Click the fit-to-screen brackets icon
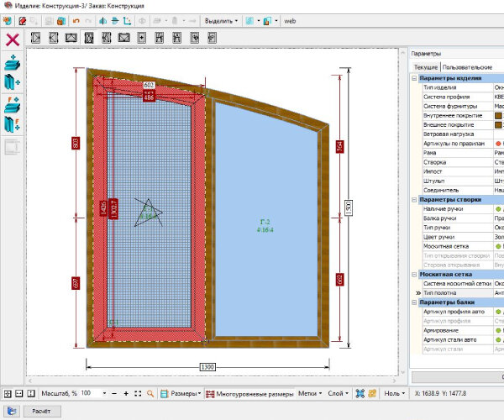This screenshot has height=420, width=504. [138, 394]
